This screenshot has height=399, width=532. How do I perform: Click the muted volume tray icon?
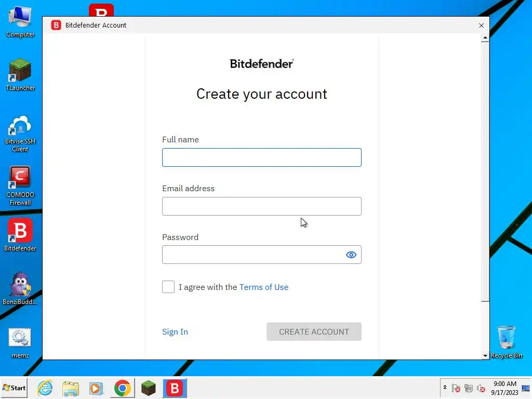click(481, 388)
